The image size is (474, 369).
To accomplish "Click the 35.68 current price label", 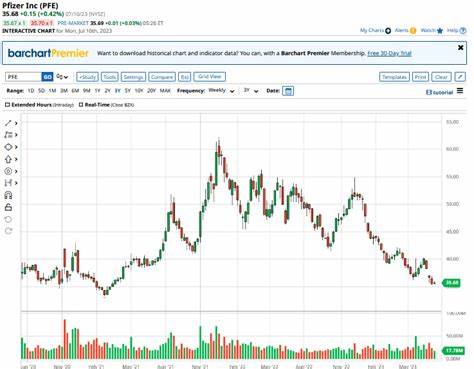I will point(451,283).
